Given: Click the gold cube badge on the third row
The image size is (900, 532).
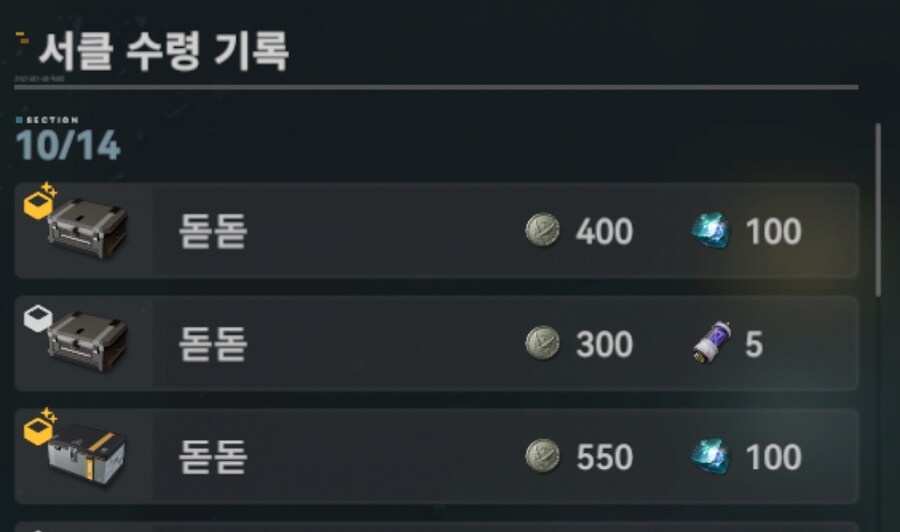Looking at the screenshot, I should tap(39, 427).
